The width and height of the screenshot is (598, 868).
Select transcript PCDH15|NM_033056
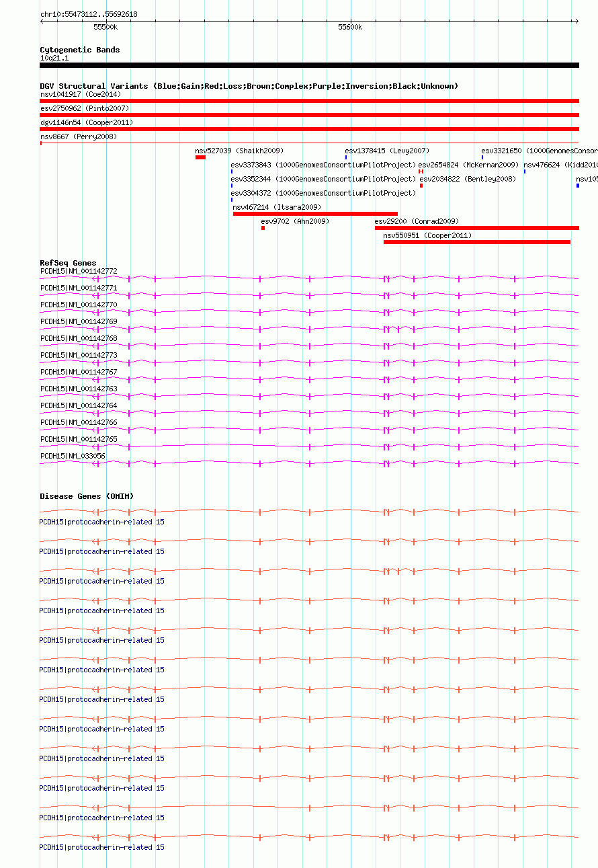[73, 456]
